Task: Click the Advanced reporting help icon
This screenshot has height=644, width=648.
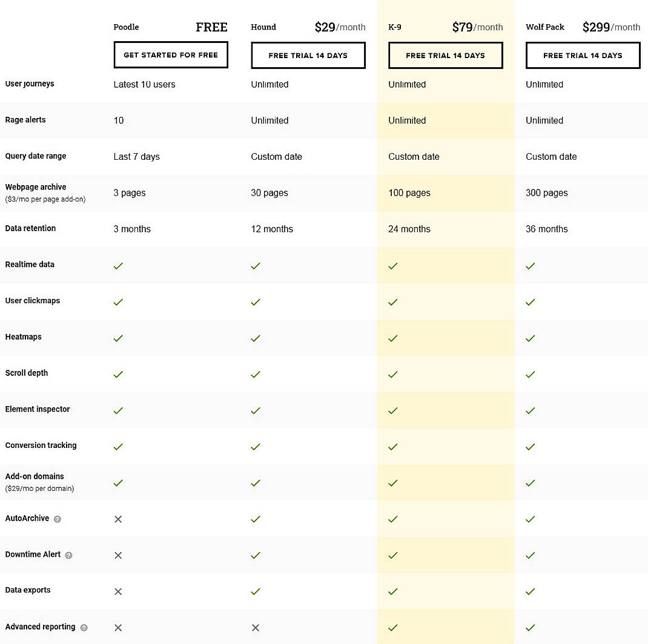Action: [x=84, y=628]
